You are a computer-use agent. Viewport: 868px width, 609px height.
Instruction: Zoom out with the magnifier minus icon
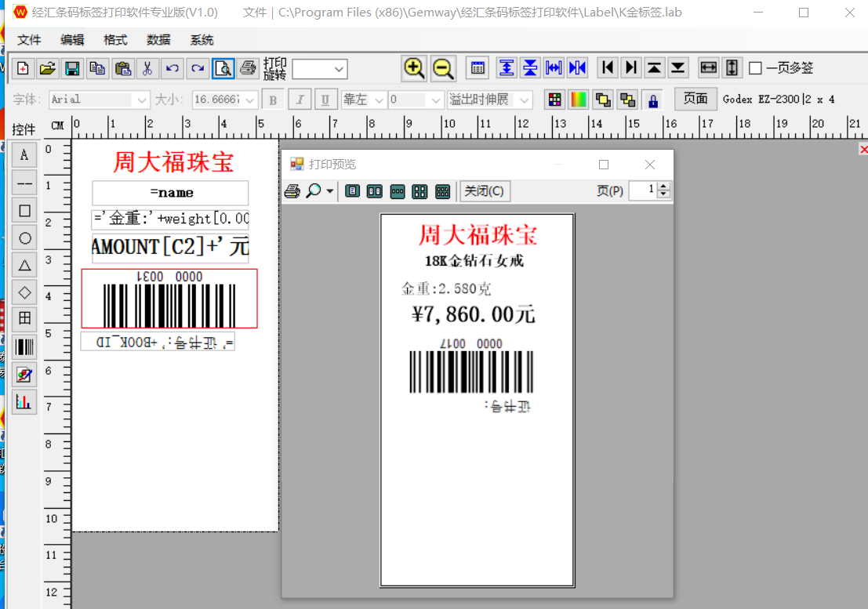coord(444,68)
